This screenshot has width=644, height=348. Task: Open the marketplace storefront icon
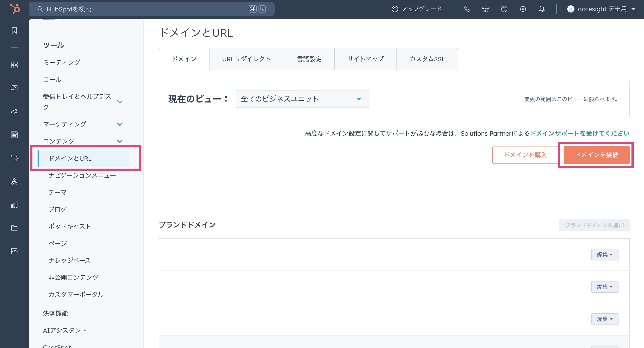[485, 9]
